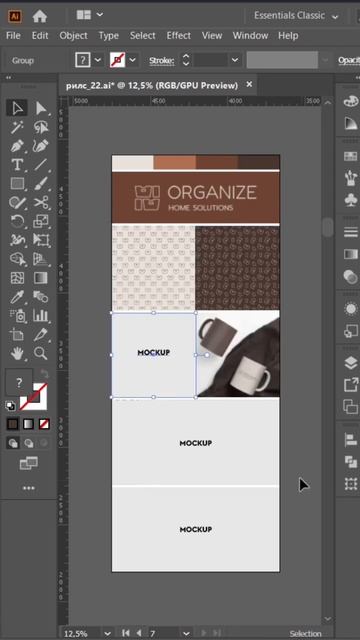Screen dimensions: 360x640
Task: Open artboard number dropdown in status bar
Action: (x=186, y=634)
